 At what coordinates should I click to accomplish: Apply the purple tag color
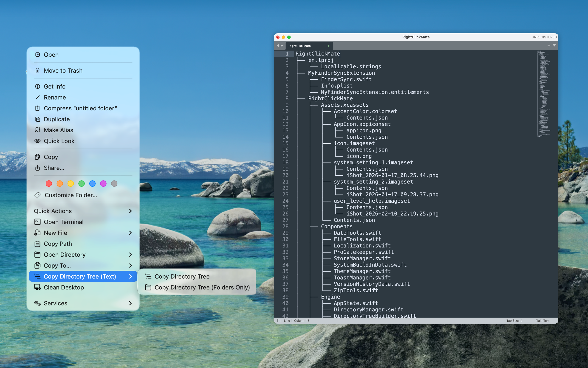[103, 184]
